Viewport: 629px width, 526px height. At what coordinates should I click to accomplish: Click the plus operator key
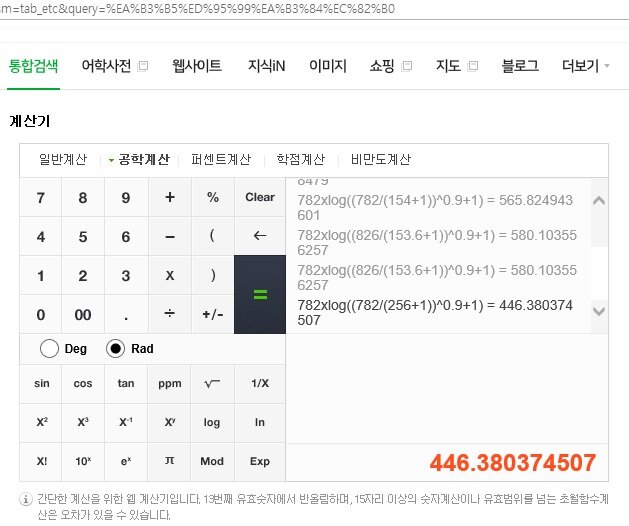pyautogui.click(x=170, y=197)
